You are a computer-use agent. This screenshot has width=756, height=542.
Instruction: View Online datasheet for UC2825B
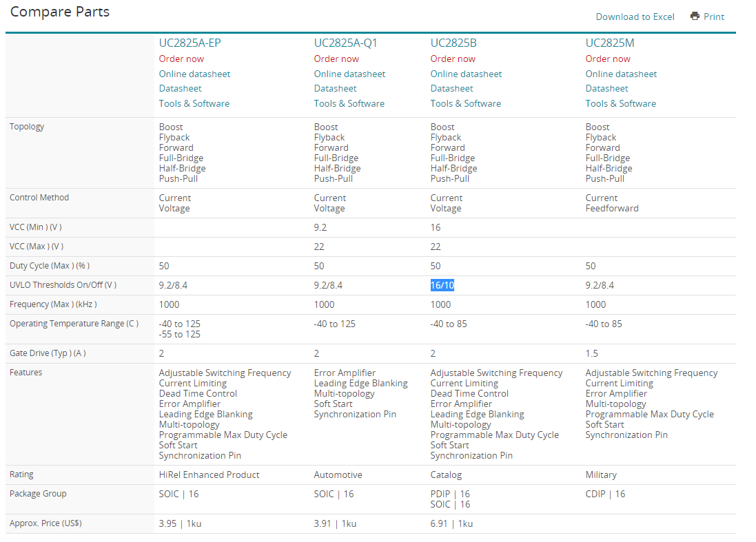pyautogui.click(x=466, y=74)
